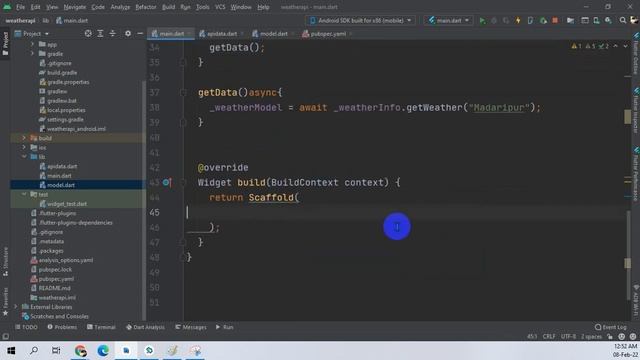
Task: Open Windows taskbar search
Action: 34,351
